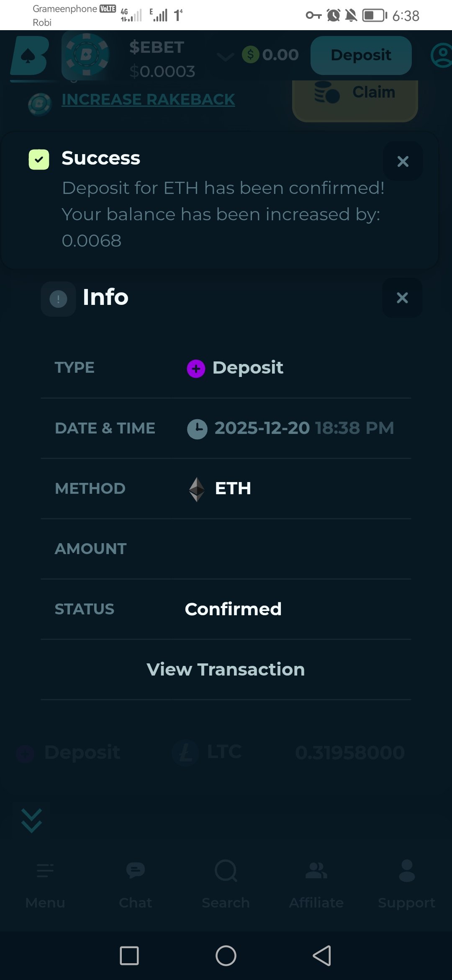Open the user profile icon

(442, 55)
